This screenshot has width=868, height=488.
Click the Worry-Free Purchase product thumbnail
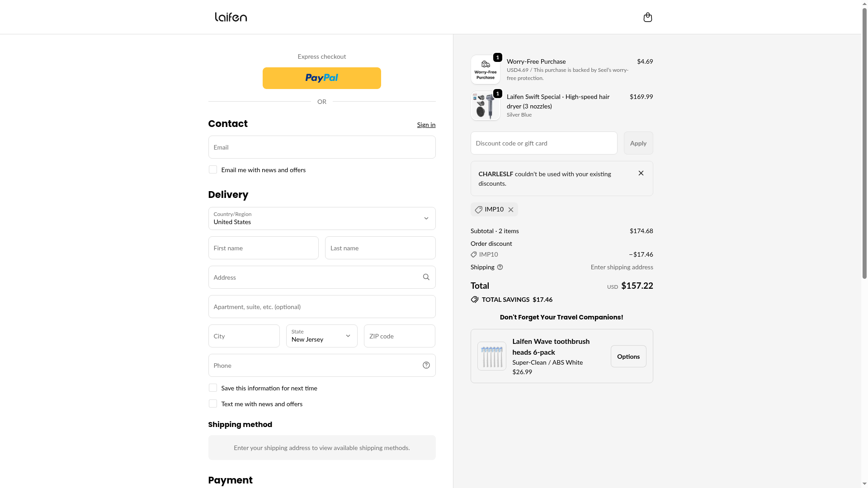click(485, 70)
